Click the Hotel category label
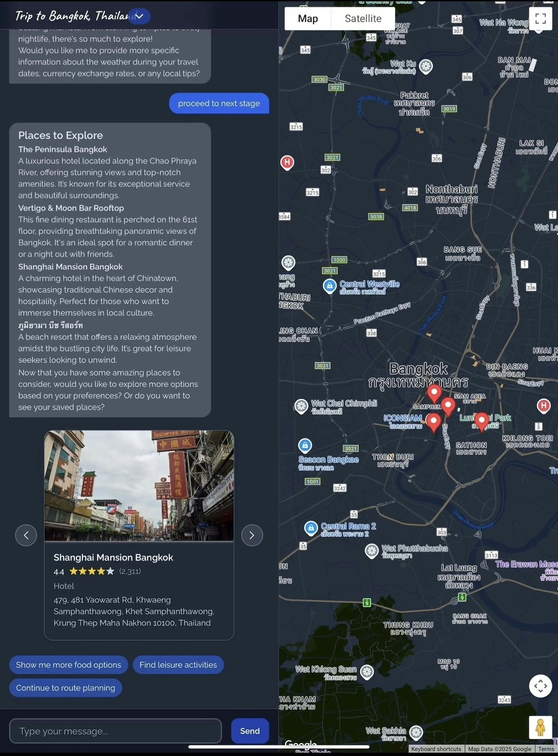The height and width of the screenshot is (756, 558). pos(64,586)
